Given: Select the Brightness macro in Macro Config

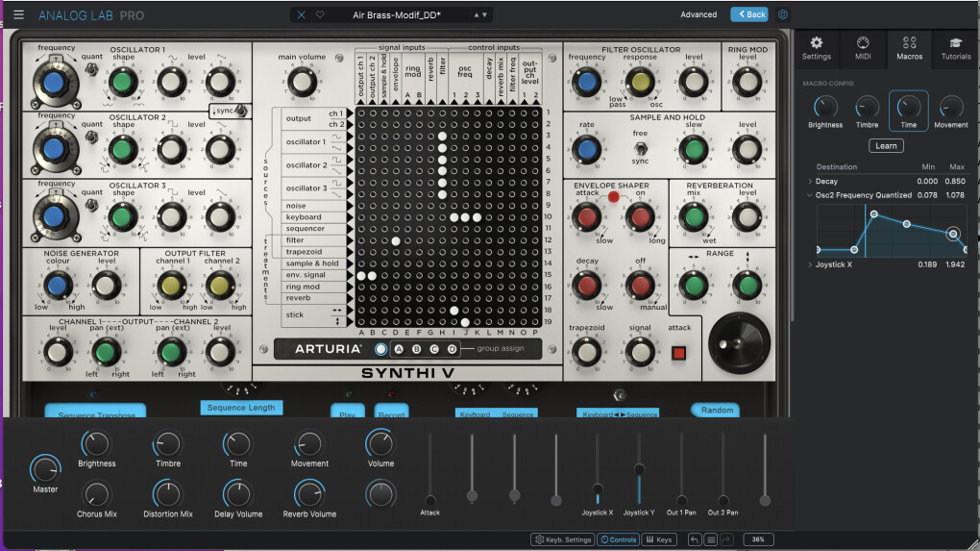Looking at the screenshot, I should click(x=825, y=112).
